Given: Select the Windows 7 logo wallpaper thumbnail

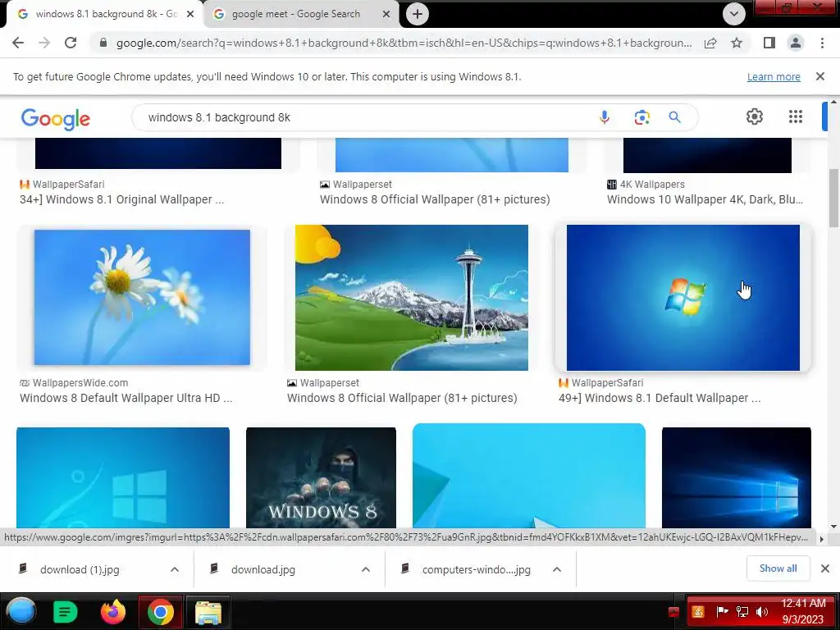Looking at the screenshot, I should coord(683,297).
